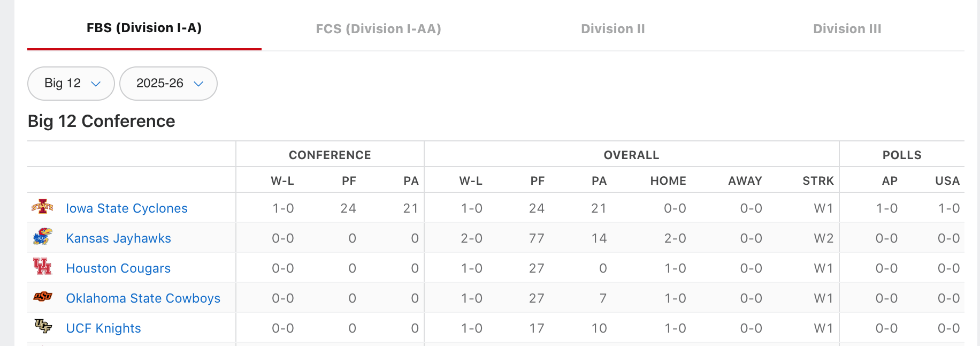
Task: Select the Division III tab
Action: 847,29
